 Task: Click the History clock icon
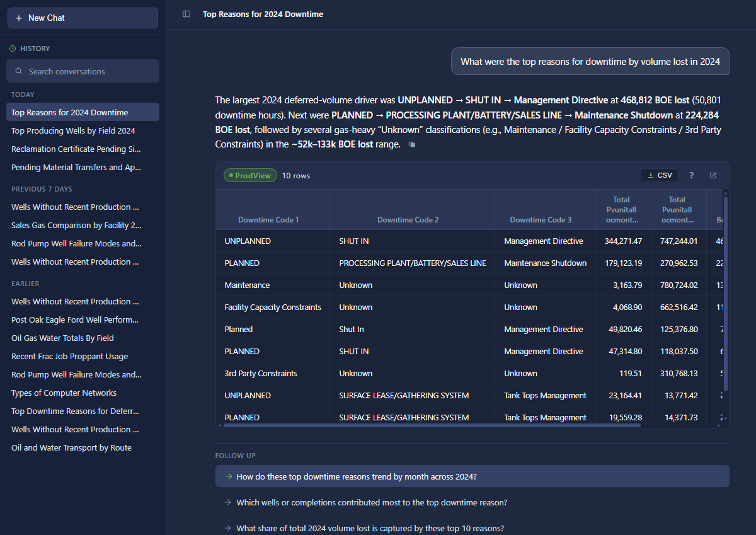(13, 49)
